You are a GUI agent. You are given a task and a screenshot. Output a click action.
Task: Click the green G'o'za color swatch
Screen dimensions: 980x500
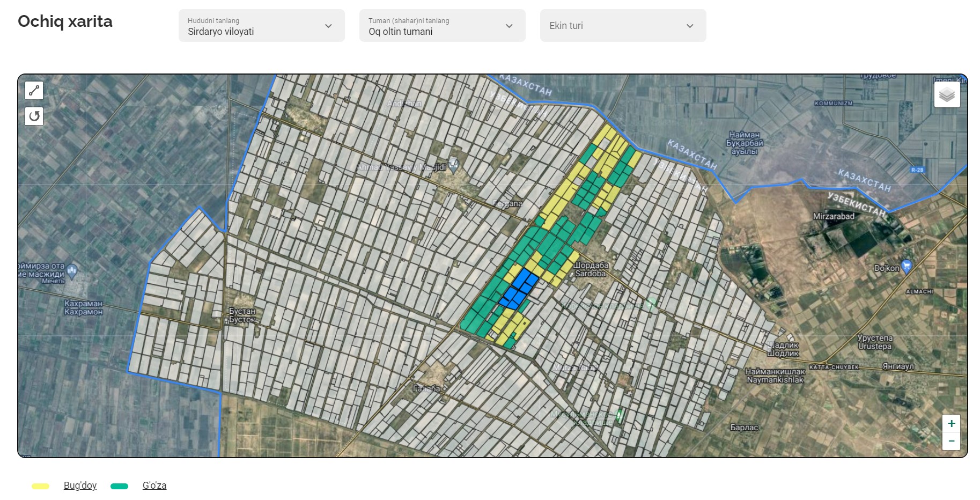pyautogui.click(x=119, y=486)
